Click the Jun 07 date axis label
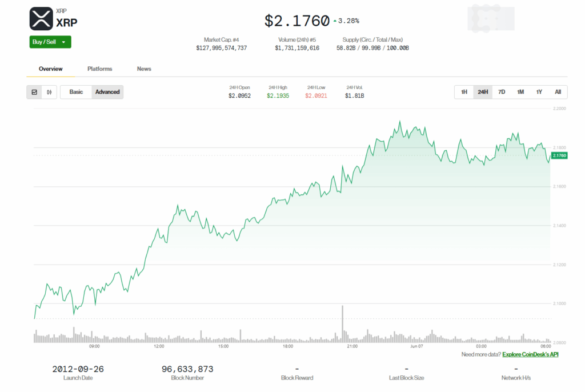This screenshot has width=585, height=392. coord(416,346)
